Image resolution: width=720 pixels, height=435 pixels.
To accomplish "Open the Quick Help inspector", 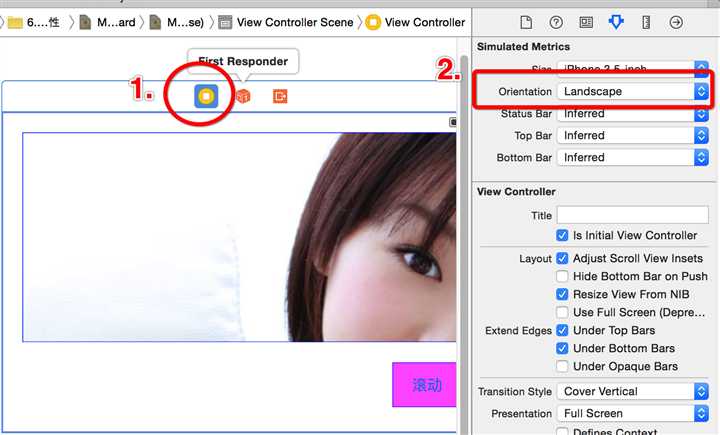I will pyautogui.click(x=556, y=22).
